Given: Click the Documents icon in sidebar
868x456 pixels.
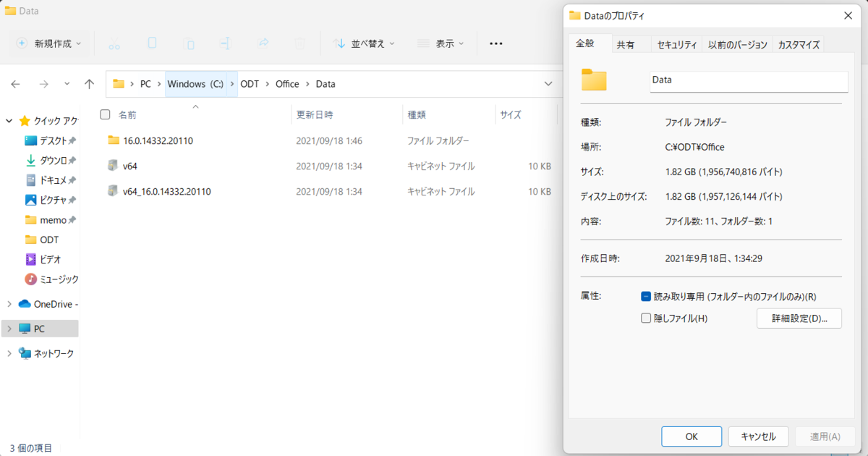Looking at the screenshot, I should (x=30, y=180).
